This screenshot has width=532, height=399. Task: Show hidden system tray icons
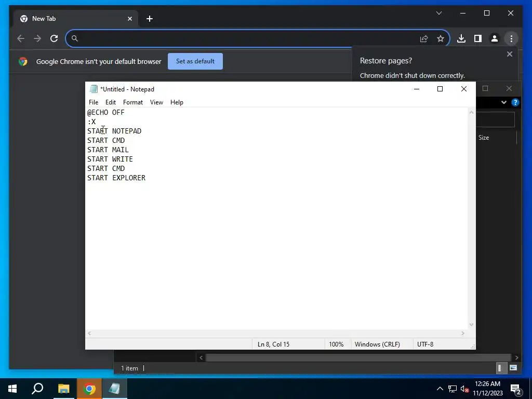click(440, 389)
